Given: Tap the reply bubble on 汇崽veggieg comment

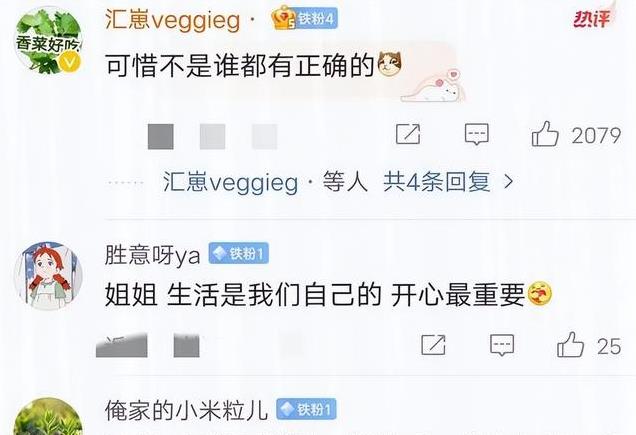Looking at the screenshot, I should 477,134.
